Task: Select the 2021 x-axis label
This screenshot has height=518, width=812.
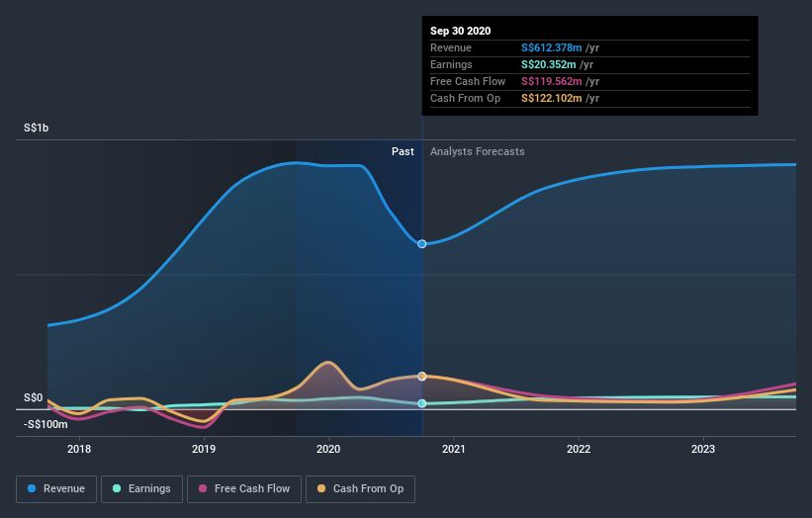Action: [454, 449]
